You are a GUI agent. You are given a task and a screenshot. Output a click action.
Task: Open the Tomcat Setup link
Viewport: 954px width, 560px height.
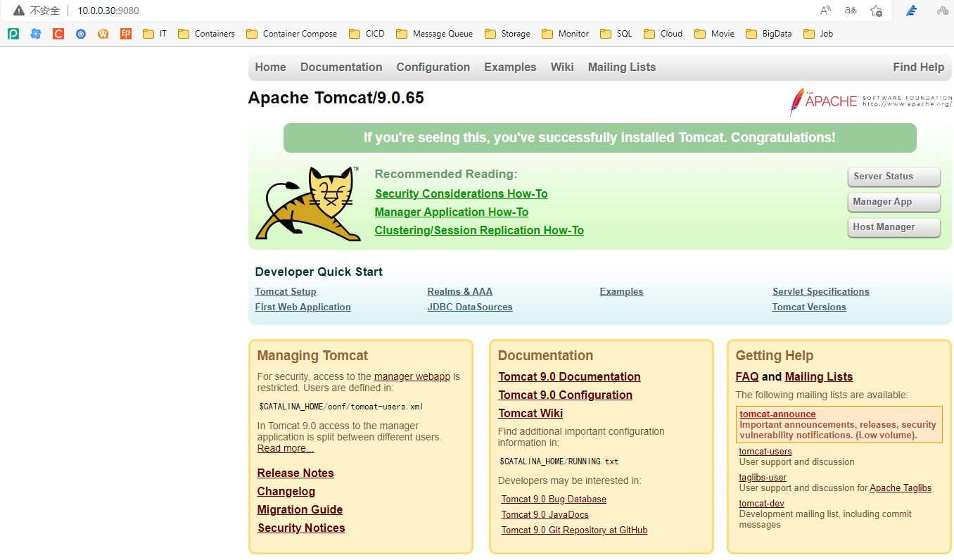[286, 291]
